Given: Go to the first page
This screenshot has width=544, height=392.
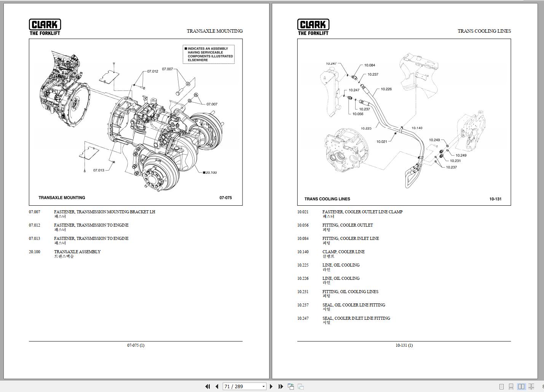Looking at the screenshot, I should coord(207,386).
